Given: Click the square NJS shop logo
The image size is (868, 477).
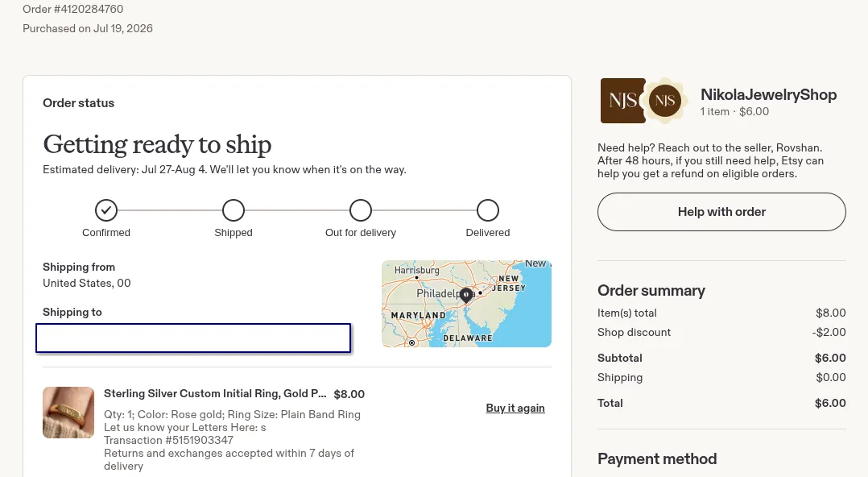Looking at the screenshot, I should (x=622, y=101).
